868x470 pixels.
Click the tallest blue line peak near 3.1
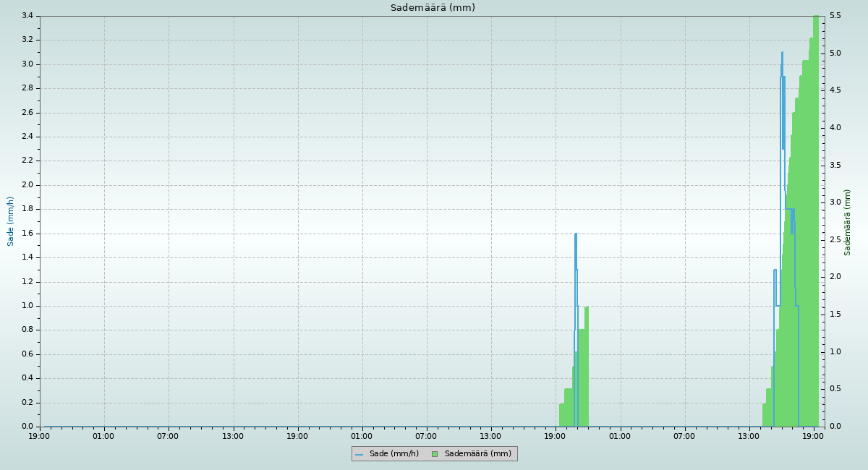(x=782, y=53)
